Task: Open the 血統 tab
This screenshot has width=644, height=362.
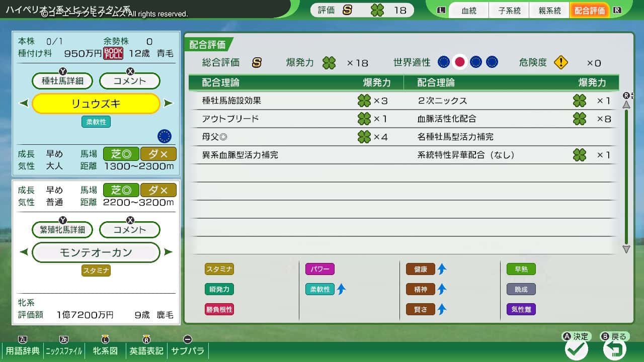Action: click(x=468, y=11)
